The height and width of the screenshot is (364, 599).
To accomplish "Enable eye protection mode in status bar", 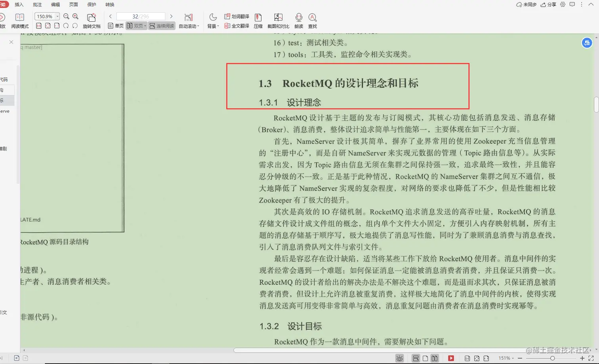I will (399, 358).
